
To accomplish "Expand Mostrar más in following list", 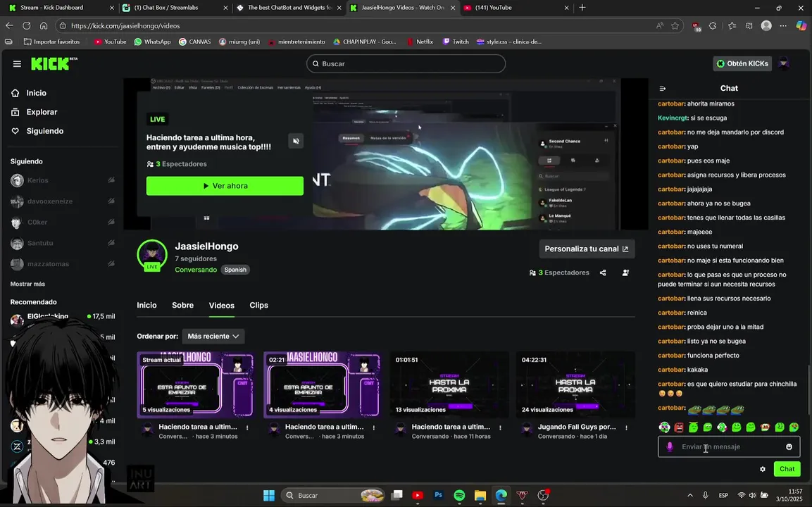I will pos(27,284).
